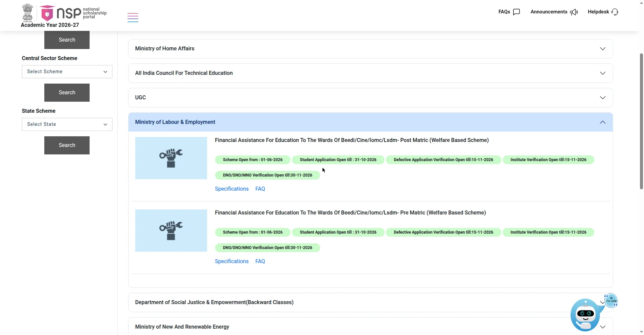The width and height of the screenshot is (644, 335).
Task: Expand Ministry of Home Affairs section
Action: coord(370,49)
